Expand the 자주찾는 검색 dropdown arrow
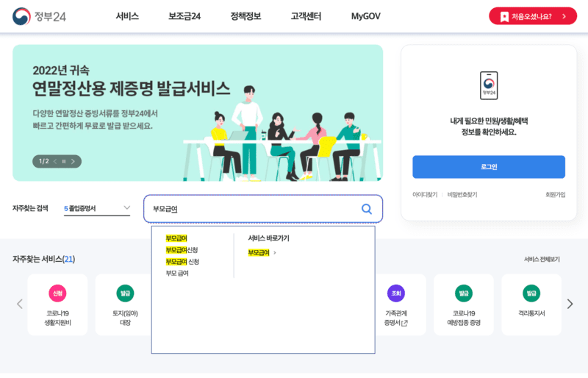 [x=126, y=207]
